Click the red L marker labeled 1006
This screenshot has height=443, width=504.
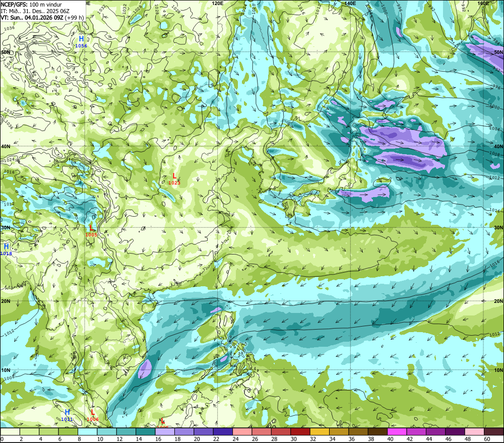93,412
